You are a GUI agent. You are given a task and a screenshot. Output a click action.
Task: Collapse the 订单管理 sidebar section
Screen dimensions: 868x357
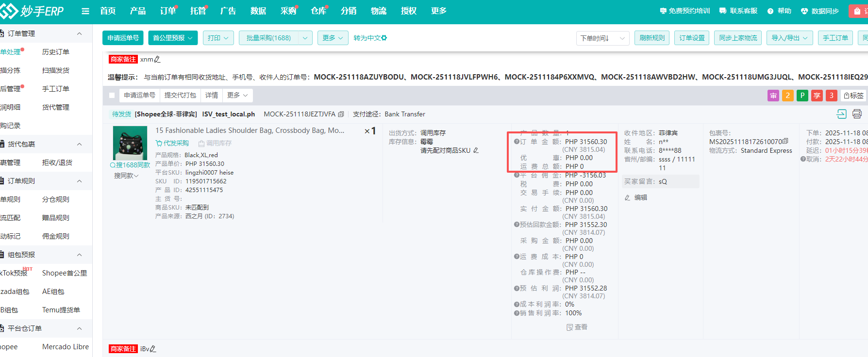[x=79, y=33]
